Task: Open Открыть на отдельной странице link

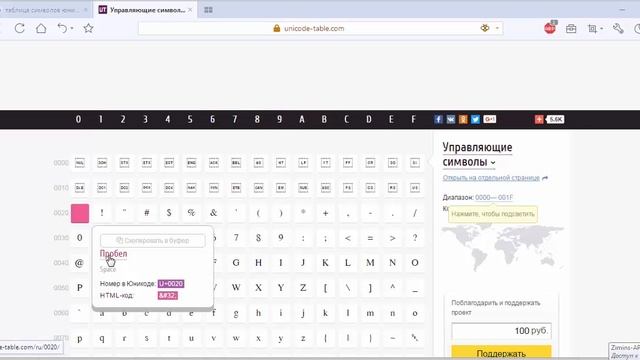Action: click(491, 178)
